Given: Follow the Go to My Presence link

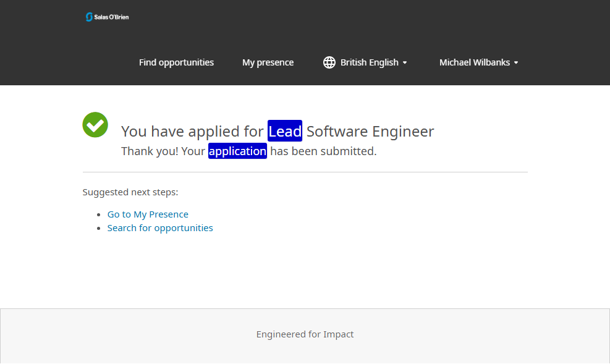Looking at the screenshot, I should click(148, 214).
